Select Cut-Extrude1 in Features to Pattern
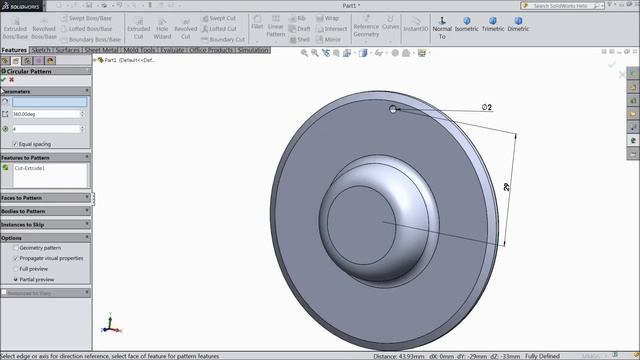Viewport: 640px width, 360px height. [x=30, y=168]
